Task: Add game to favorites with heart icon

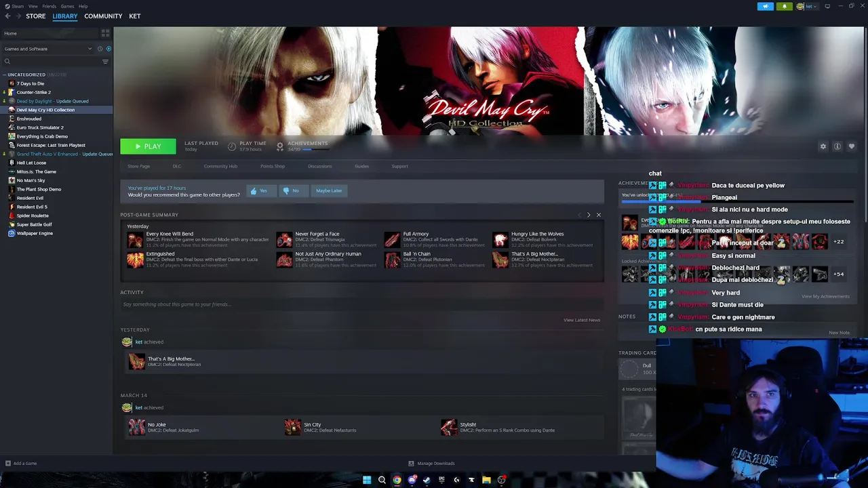Action: [852, 146]
